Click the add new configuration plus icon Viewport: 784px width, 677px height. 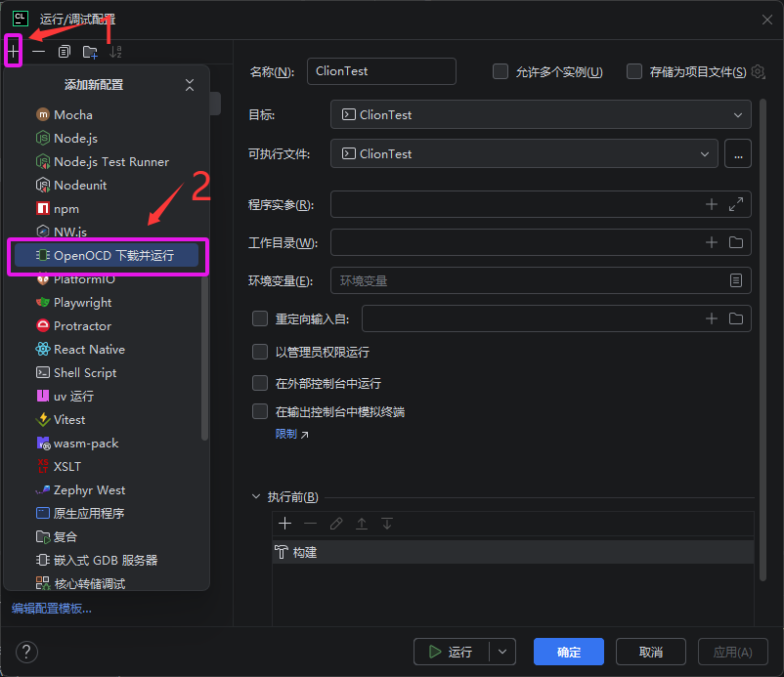pos(14,51)
